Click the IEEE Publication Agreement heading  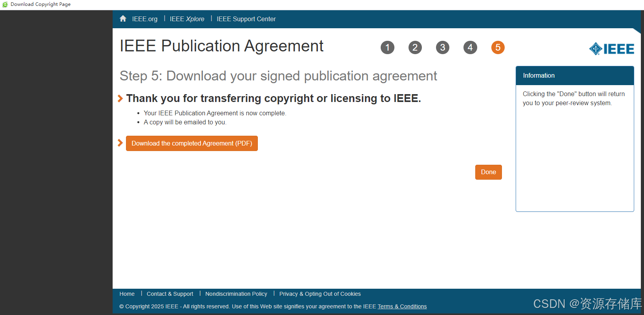[221, 46]
